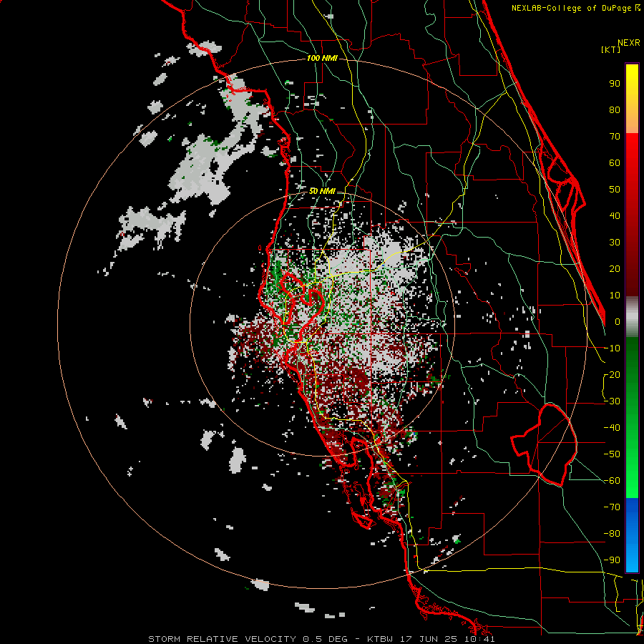Click the 50 NMI range ring label
The height and width of the screenshot is (644, 644).
322,191
